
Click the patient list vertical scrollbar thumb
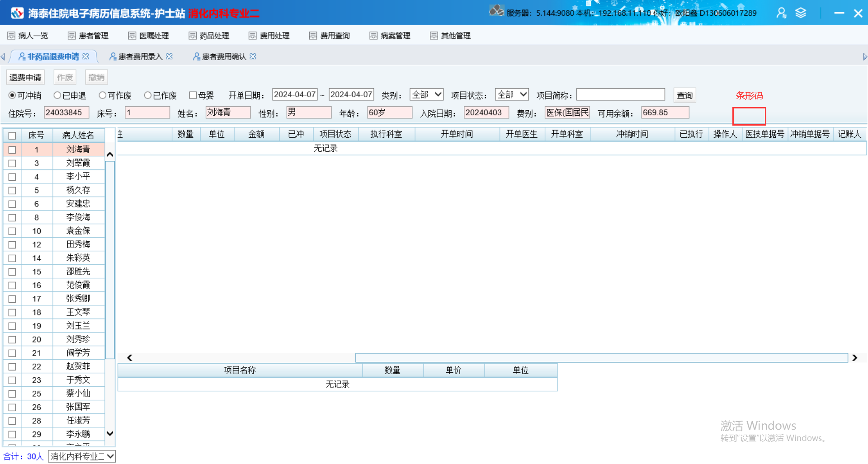[110, 260]
